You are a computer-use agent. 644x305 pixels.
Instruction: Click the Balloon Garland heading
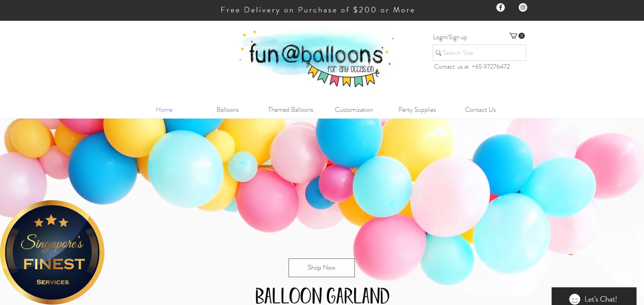[x=322, y=296]
